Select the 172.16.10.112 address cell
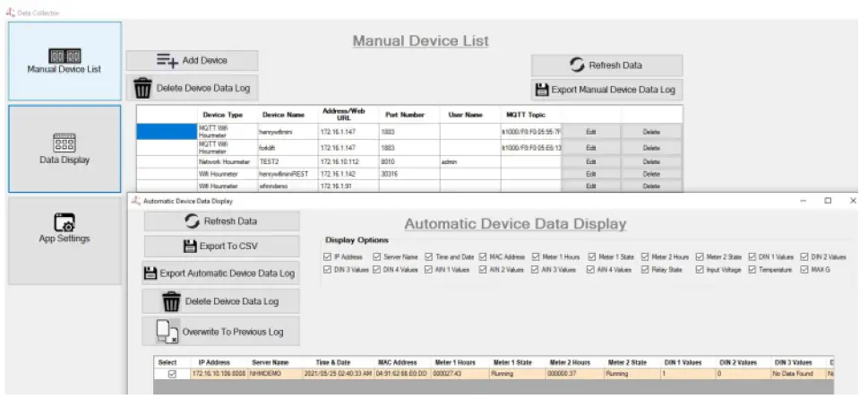Screen dimensions: 868x399 point(348,161)
